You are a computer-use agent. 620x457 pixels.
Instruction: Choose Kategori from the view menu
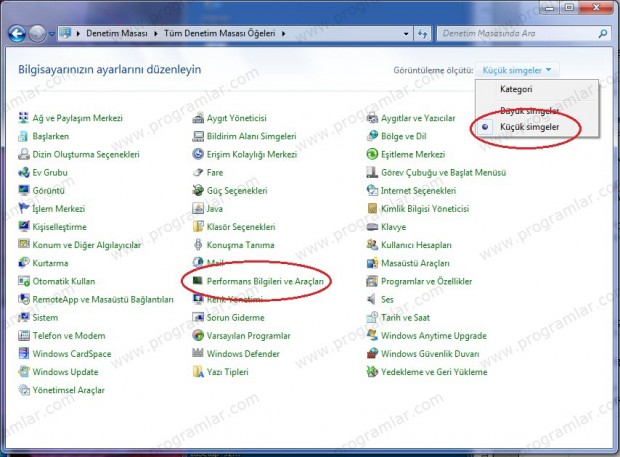[516, 89]
